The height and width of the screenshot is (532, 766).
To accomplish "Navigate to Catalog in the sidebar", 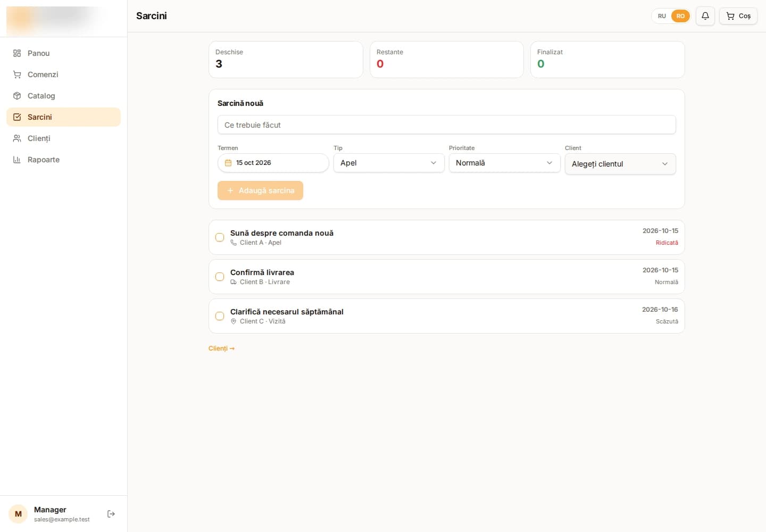I will tap(63, 96).
